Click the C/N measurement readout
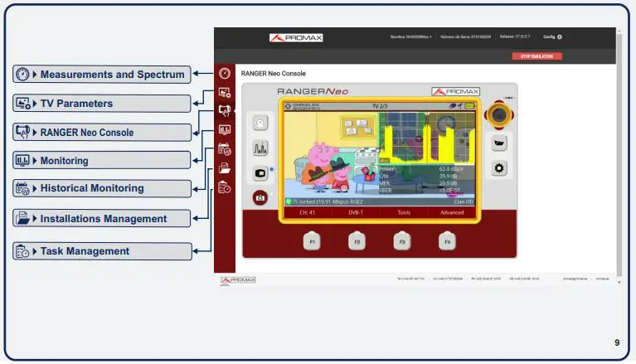This screenshot has height=364, width=636. tap(418, 176)
